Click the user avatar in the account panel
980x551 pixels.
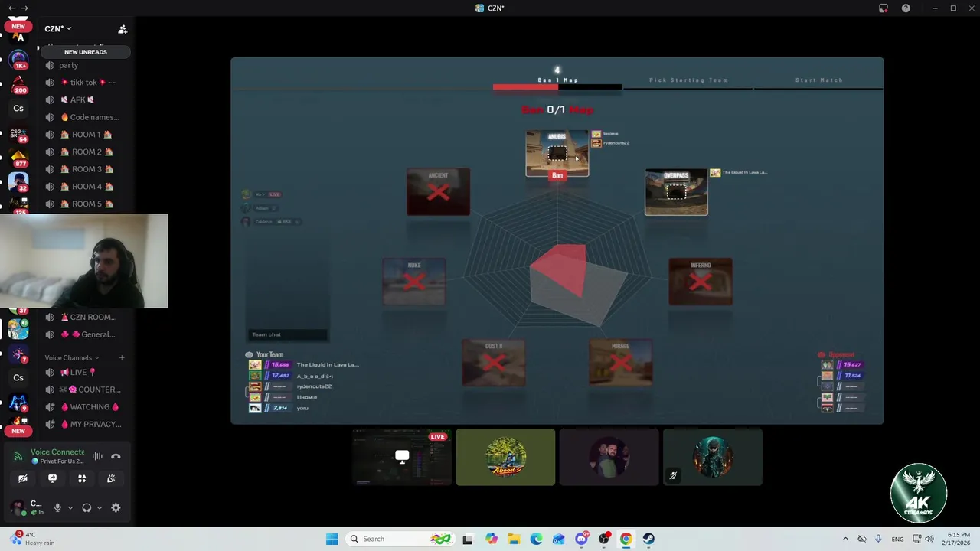(17, 507)
